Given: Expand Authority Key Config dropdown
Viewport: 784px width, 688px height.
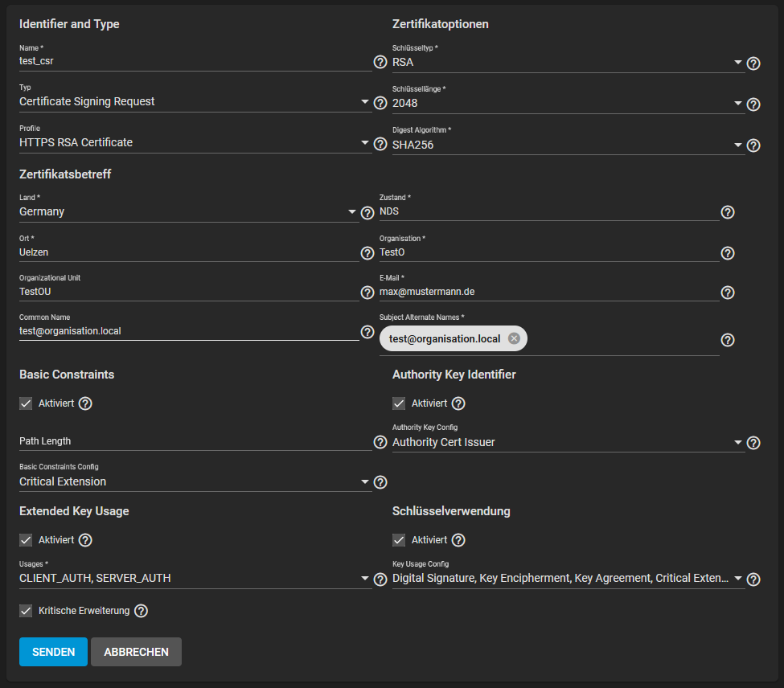Looking at the screenshot, I should (568, 443).
